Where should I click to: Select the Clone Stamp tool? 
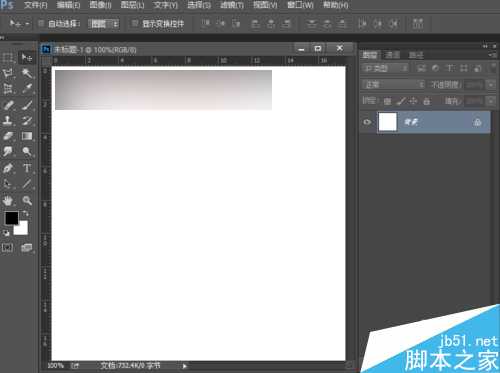click(x=8, y=120)
